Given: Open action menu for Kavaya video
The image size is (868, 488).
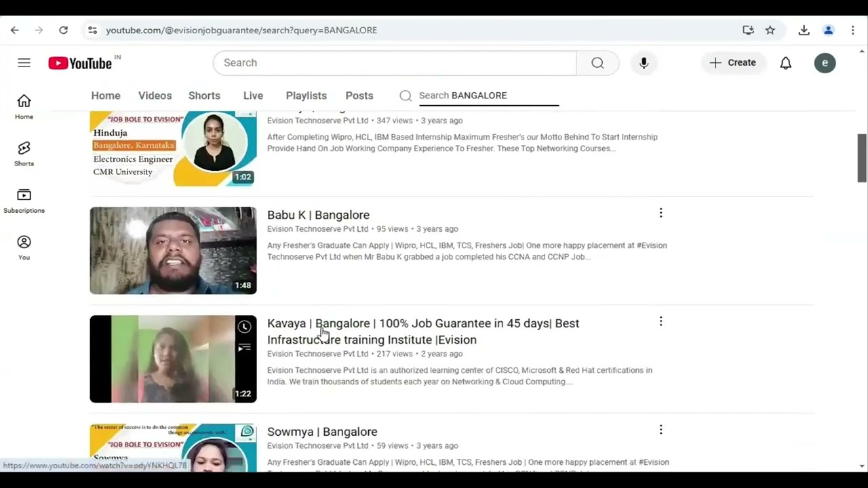Looking at the screenshot, I should (660, 321).
